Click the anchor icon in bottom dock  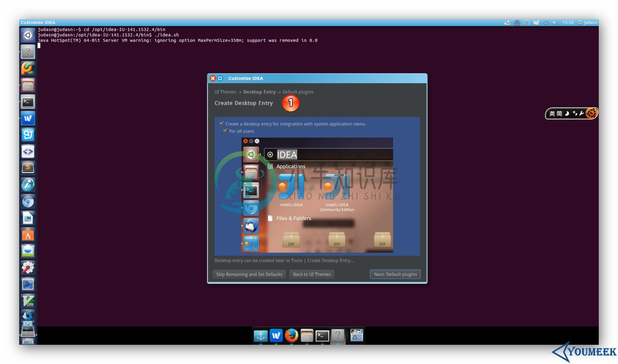261,336
